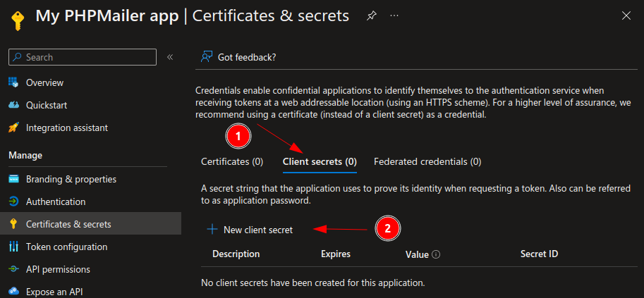Viewport: 644px width, 298px height.
Task: Click the Quickstart cloud icon
Action: (13, 105)
